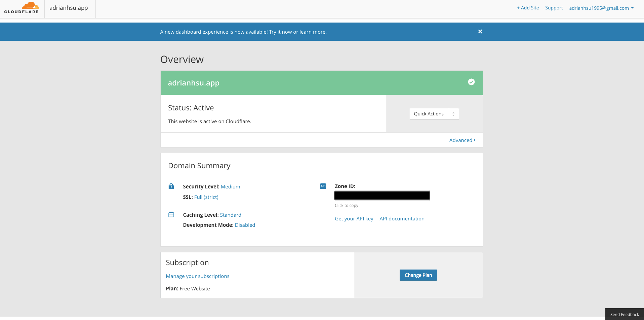Enable Development Mode
The height and width of the screenshot is (320, 644).
point(245,225)
